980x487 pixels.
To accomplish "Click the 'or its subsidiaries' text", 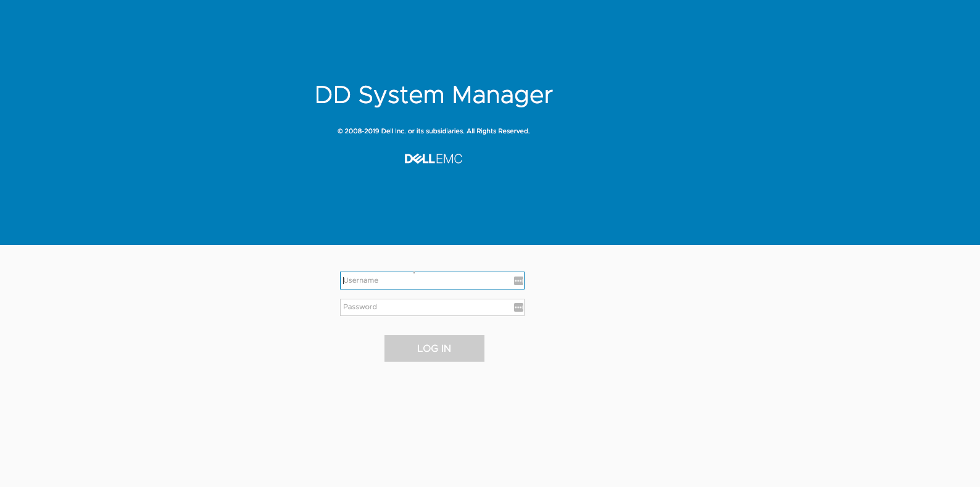I will [x=436, y=131].
